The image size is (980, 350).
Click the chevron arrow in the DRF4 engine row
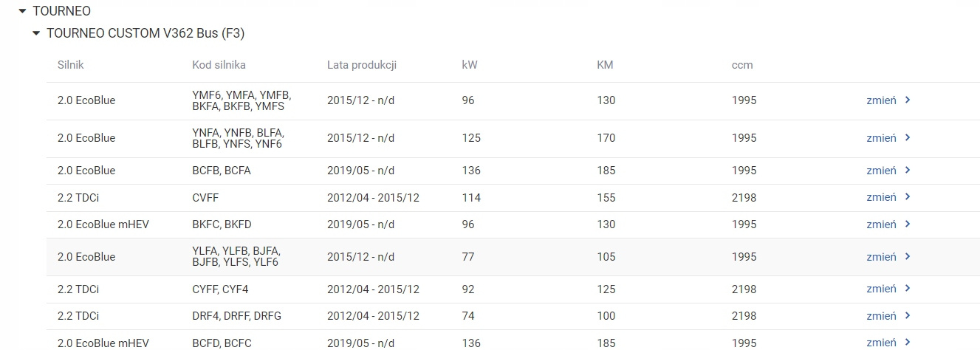tap(908, 316)
